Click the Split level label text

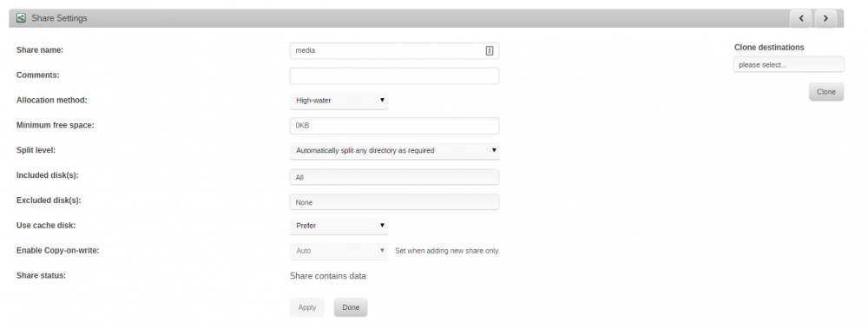pyautogui.click(x=36, y=150)
